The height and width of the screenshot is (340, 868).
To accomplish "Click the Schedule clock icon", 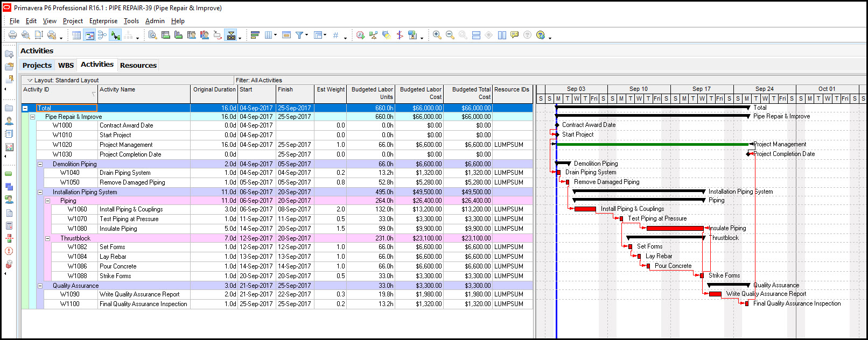I will (360, 35).
